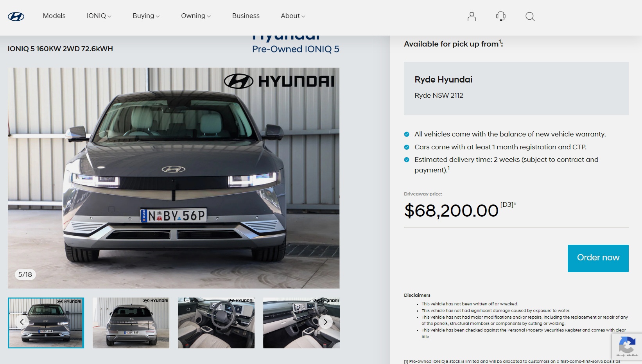Expand the About menu

[x=292, y=16]
